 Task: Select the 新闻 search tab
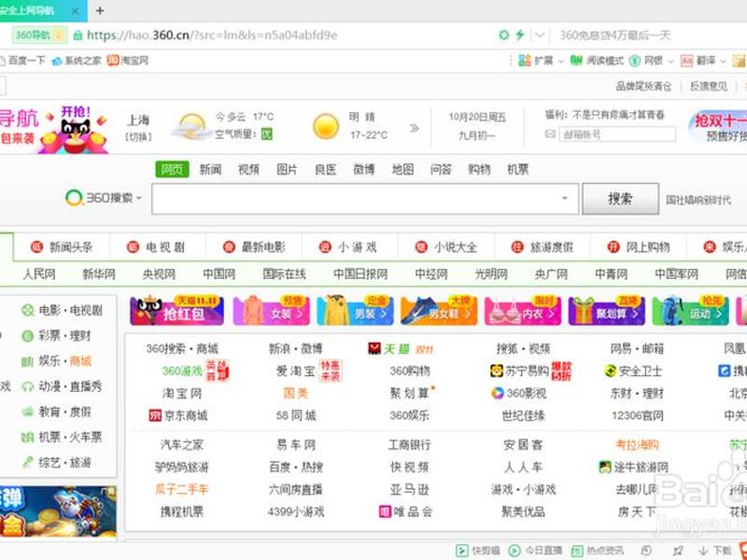tap(210, 169)
